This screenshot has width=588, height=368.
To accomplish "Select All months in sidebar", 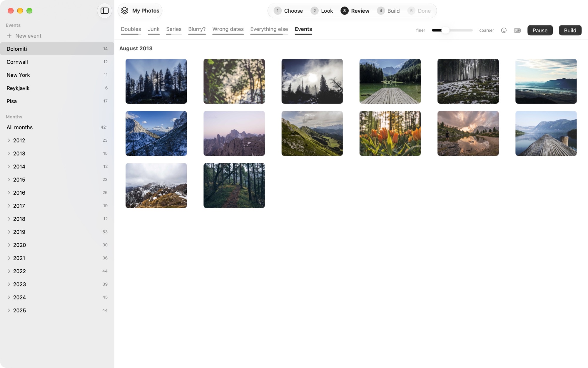I will coord(57,127).
